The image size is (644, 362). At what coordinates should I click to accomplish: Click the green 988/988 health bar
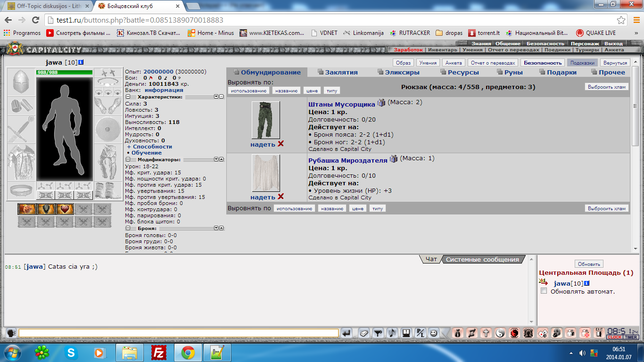[x=64, y=72]
